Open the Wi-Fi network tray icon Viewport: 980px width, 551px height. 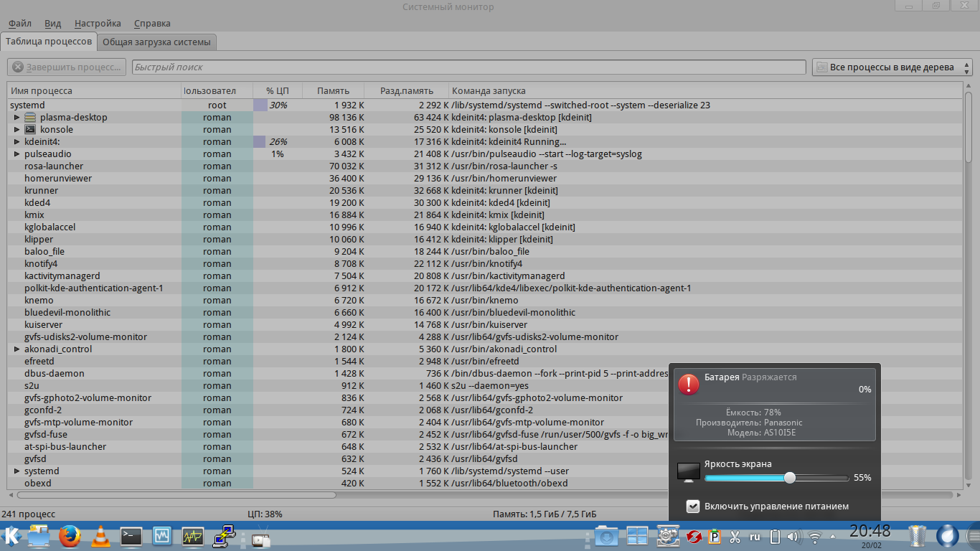(814, 536)
